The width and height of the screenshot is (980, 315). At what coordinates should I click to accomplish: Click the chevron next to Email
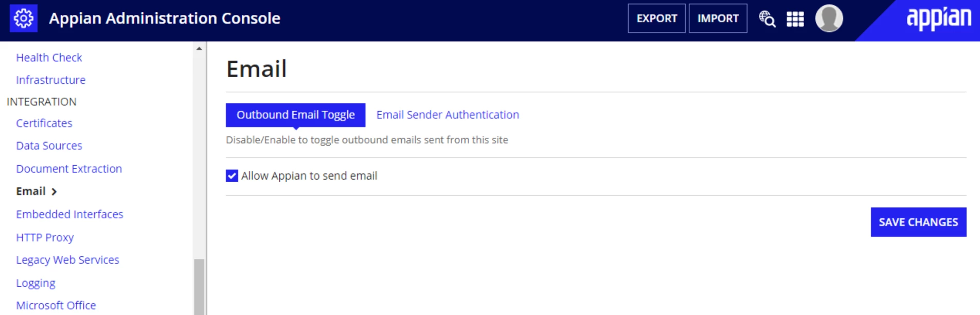pyautogui.click(x=54, y=191)
